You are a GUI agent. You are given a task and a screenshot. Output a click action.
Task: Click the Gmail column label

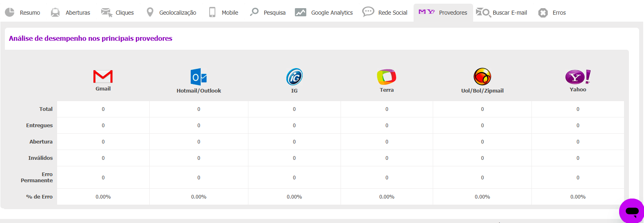(x=103, y=88)
